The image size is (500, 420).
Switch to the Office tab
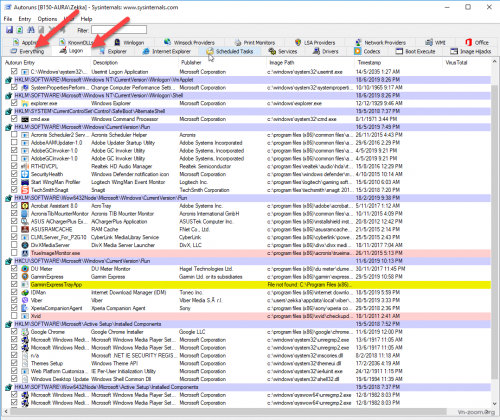[477, 43]
